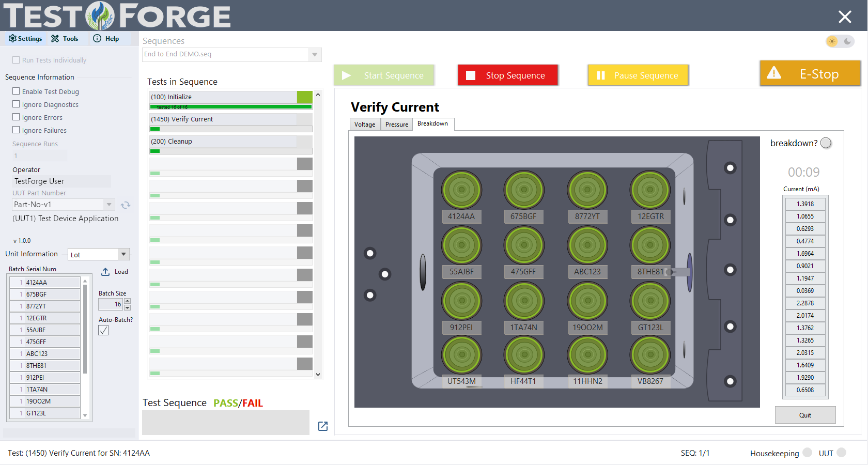Open test sequence results in external window
The height and width of the screenshot is (465, 868).
pyautogui.click(x=322, y=426)
